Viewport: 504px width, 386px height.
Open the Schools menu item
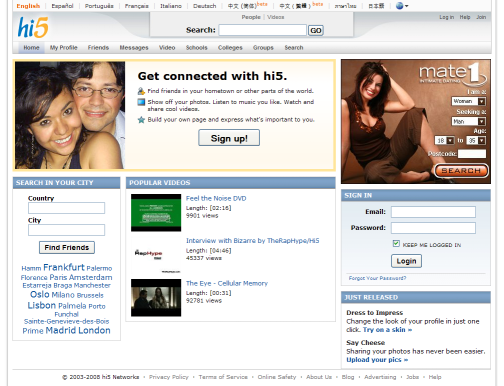click(x=197, y=48)
